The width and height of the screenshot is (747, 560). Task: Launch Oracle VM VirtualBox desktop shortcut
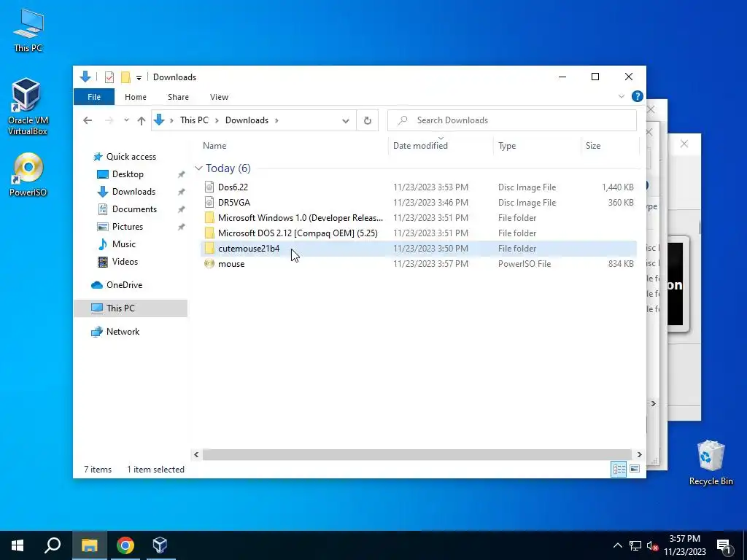click(27, 107)
